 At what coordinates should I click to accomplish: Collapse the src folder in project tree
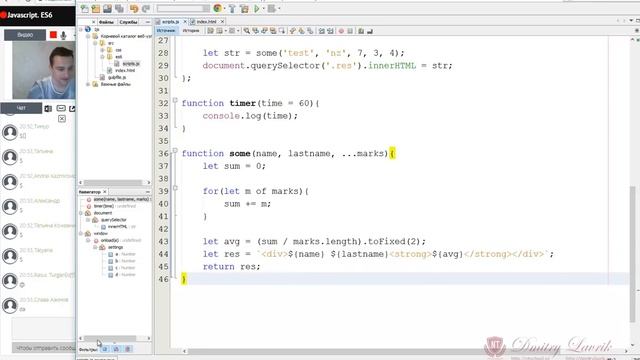coord(95,43)
